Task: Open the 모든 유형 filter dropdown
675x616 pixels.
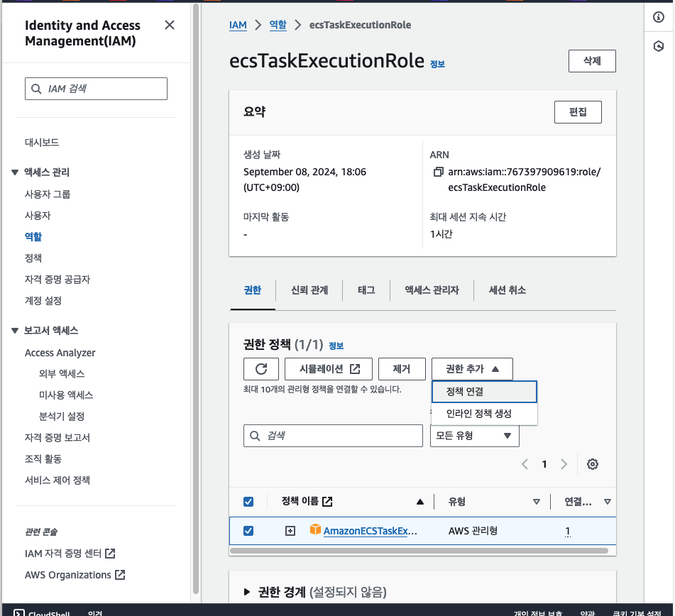Action: pyautogui.click(x=474, y=436)
